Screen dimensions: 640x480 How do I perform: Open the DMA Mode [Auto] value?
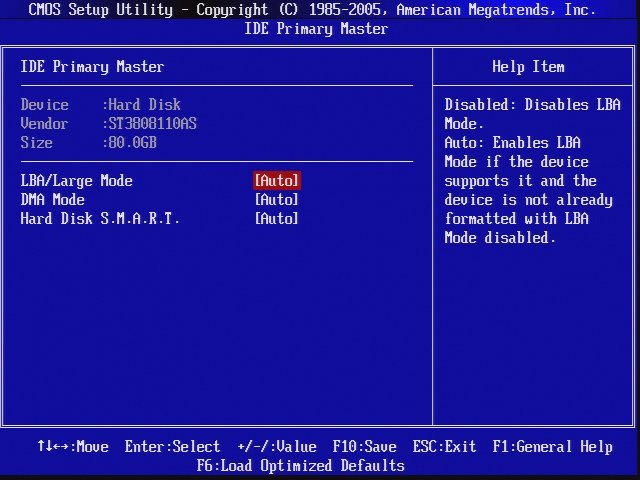coord(276,200)
